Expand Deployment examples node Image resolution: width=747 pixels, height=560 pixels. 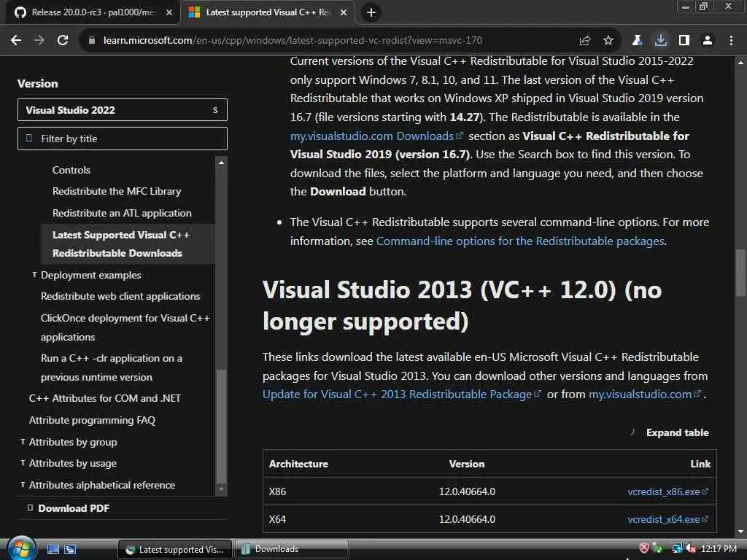pyautogui.click(x=34, y=275)
